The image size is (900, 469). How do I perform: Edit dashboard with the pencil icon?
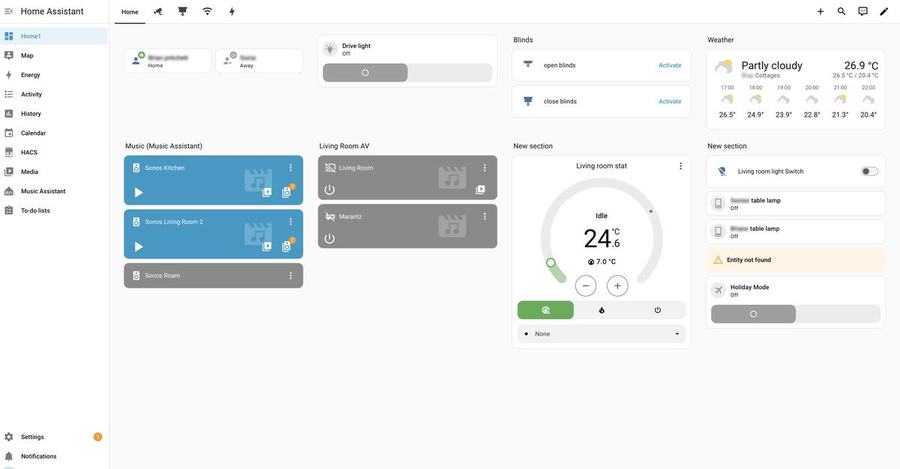coord(884,11)
